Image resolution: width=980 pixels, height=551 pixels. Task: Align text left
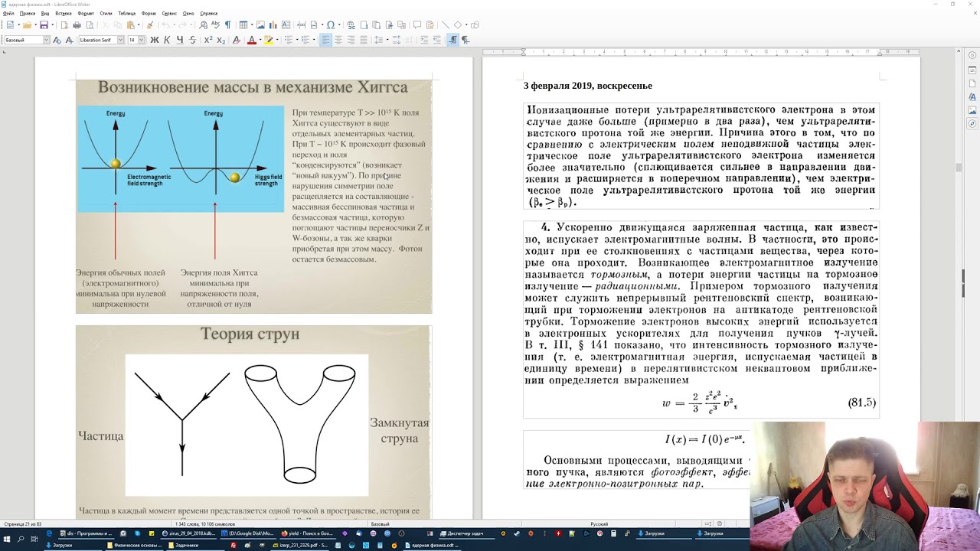coord(325,40)
